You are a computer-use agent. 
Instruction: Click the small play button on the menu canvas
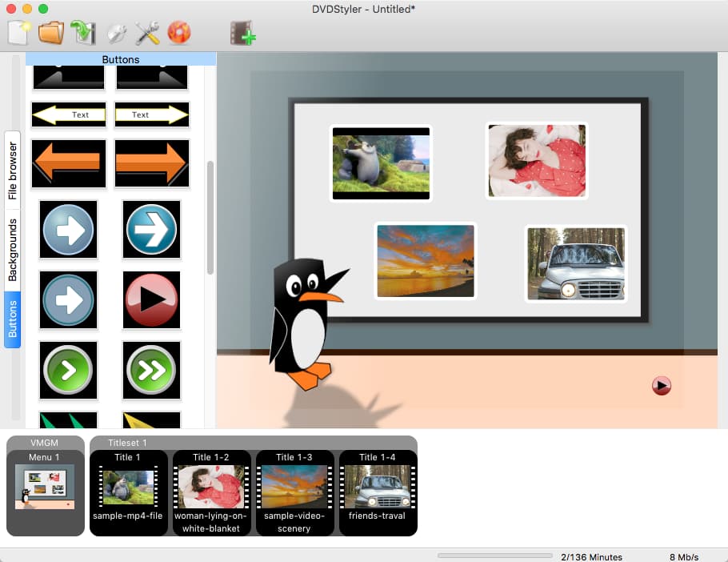pyautogui.click(x=661, y=386)
